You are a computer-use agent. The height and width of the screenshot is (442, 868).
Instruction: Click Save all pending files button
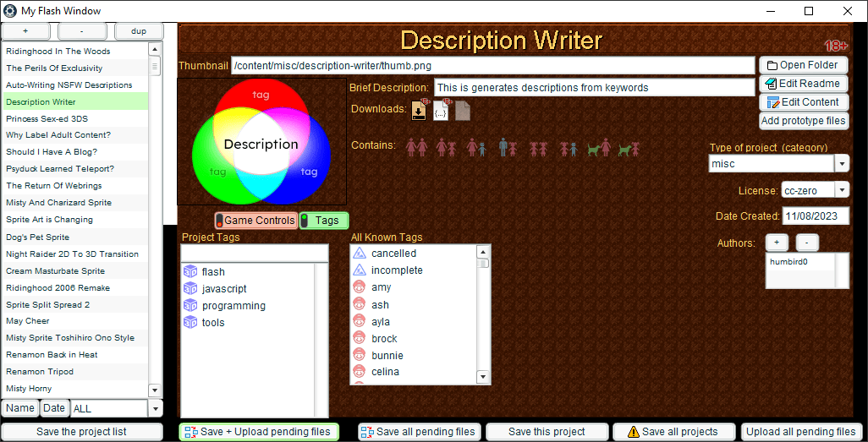pos(419,432)
